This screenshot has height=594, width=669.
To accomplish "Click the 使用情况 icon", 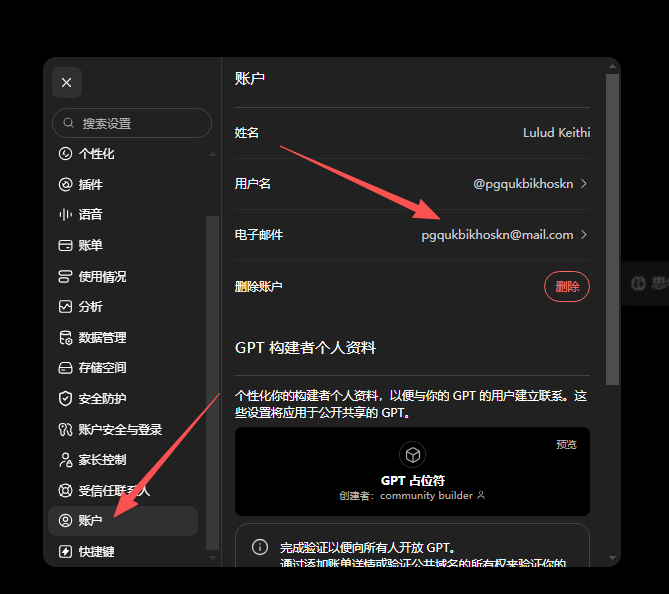I will coord(65,277).
